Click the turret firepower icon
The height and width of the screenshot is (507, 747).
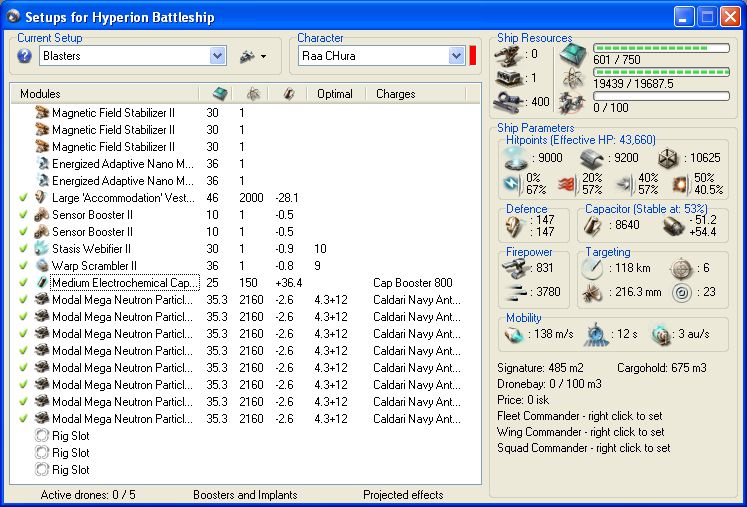point(516,267)
